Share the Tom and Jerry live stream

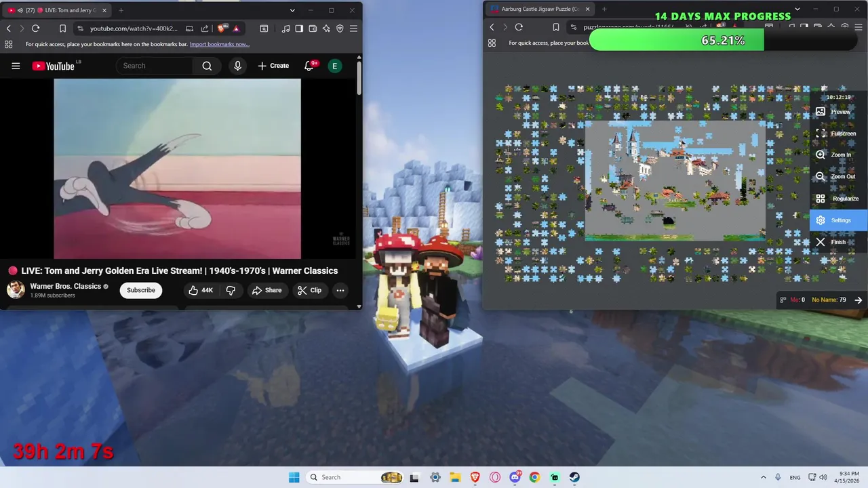tap(267, 290)
